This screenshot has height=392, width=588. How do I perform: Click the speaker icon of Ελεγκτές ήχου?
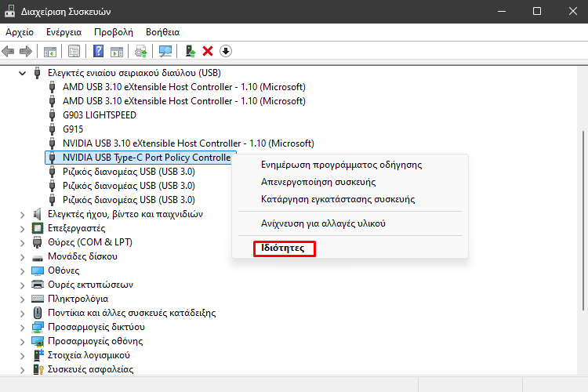pyautogui.click(x=37, y=214)
